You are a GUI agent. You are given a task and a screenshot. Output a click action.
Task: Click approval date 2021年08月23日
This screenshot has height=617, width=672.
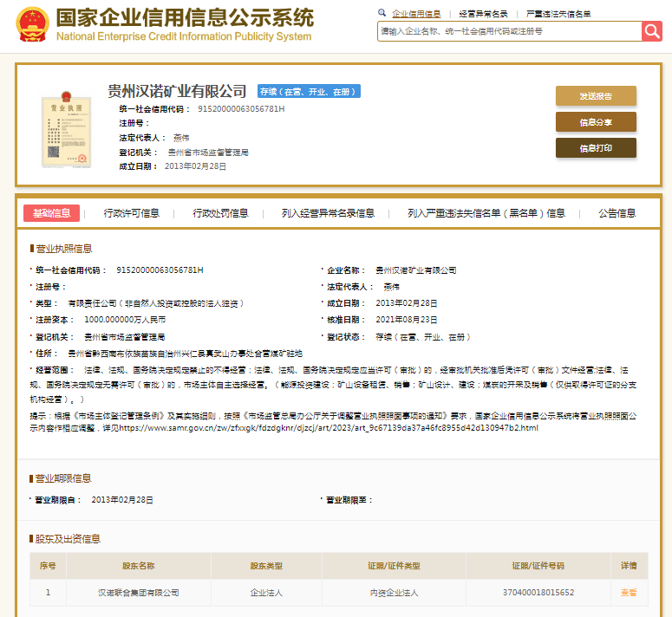point(407,320)
